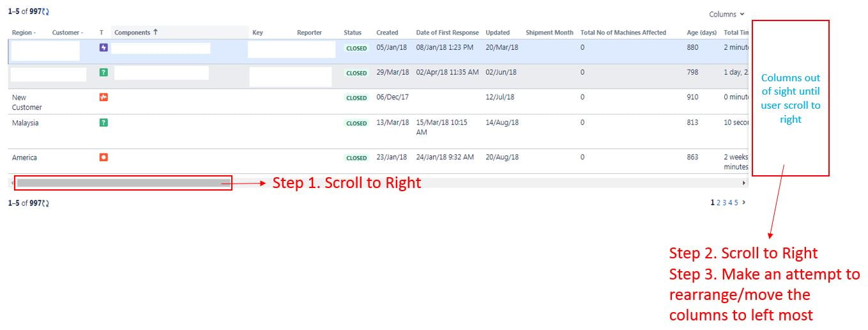Click the horizontal scrollbar thumb
Viewport: 868px width, 330px height.
pyautogui.click(x=123, y=183)
